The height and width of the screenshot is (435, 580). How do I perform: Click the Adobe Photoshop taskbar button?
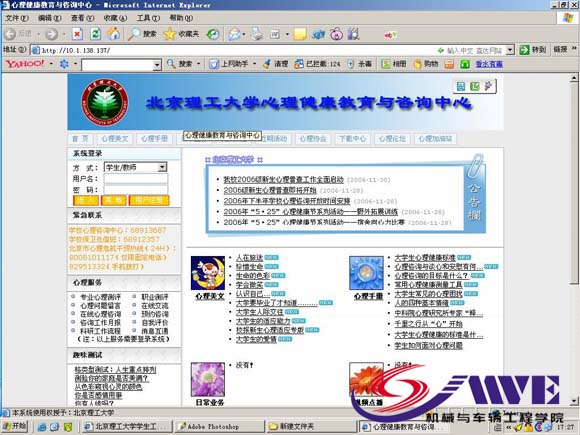click(220, 426)
